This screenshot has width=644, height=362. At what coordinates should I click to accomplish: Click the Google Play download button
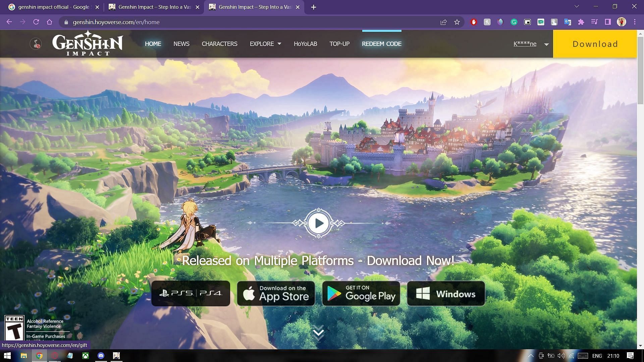(361, 293)
